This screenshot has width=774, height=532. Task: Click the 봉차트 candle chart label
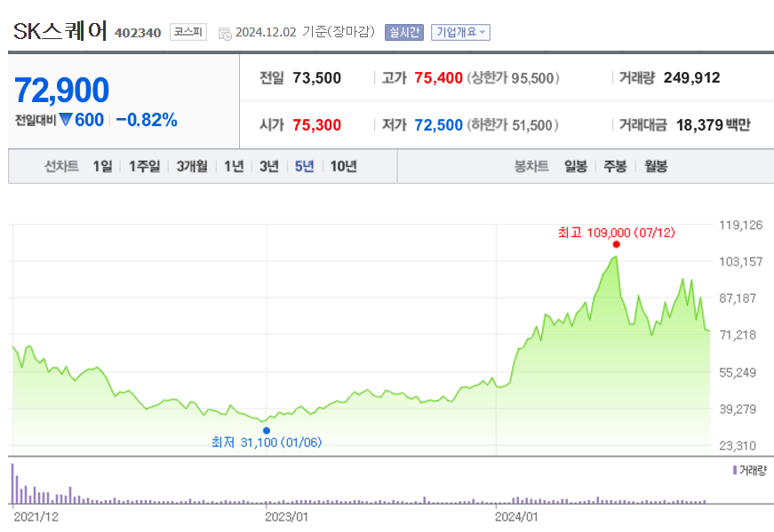pos(531,166)
